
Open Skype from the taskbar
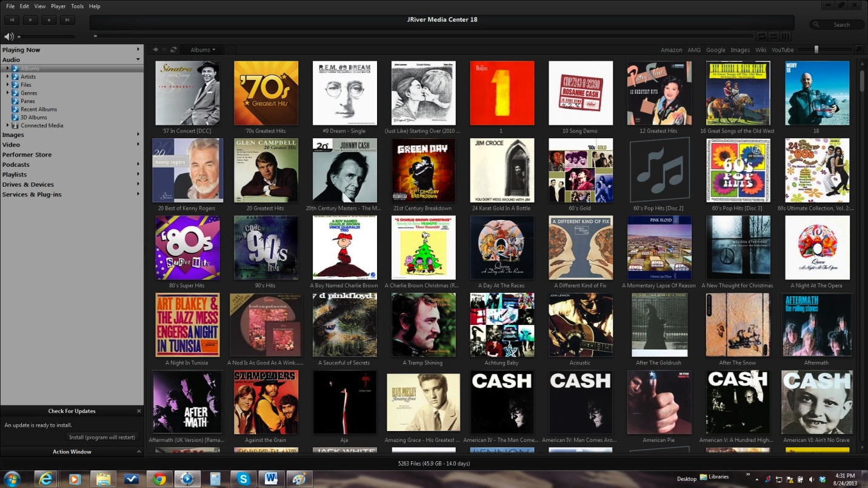244,479
